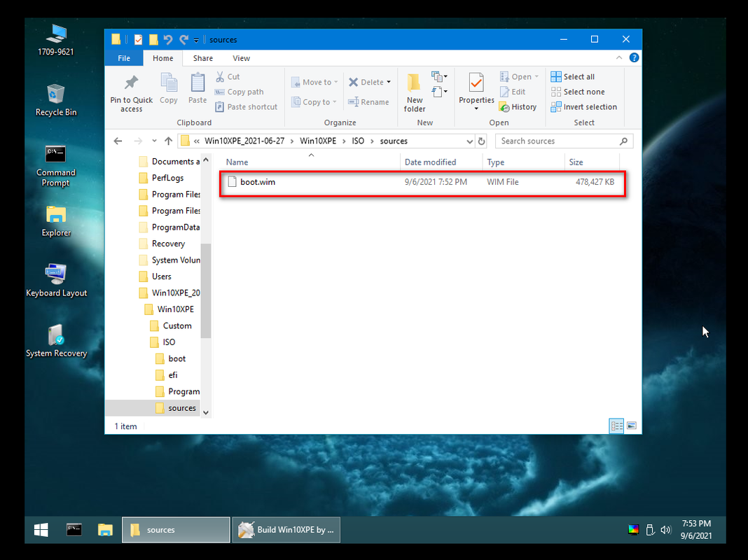748x560 pixels.
Task: Click the Rename ribbon button
Action: [x=368, y=102]
